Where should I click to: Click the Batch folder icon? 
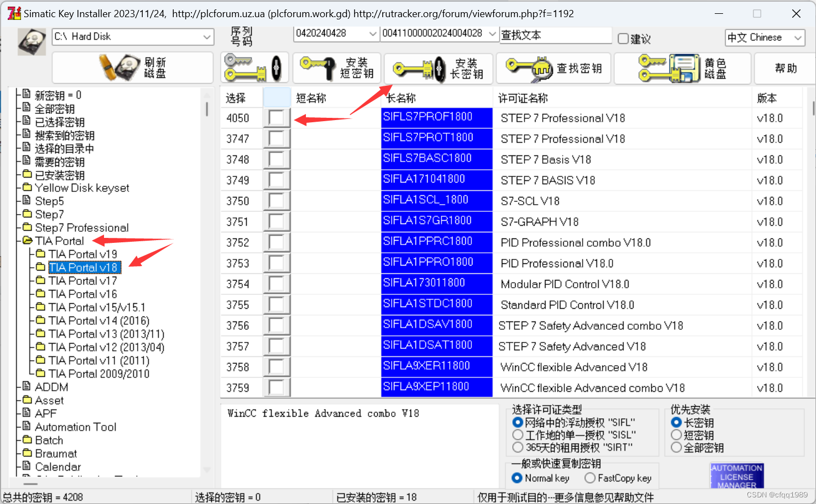(x=28, y=440)
